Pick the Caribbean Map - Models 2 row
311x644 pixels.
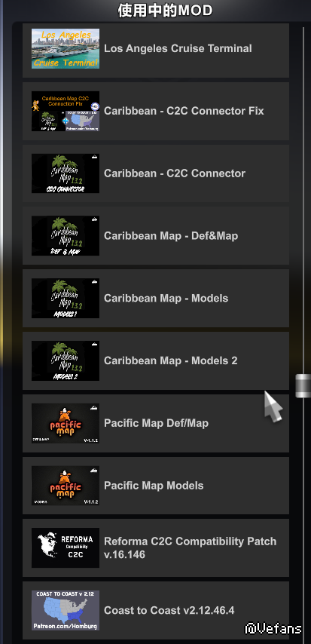(156, 360)
